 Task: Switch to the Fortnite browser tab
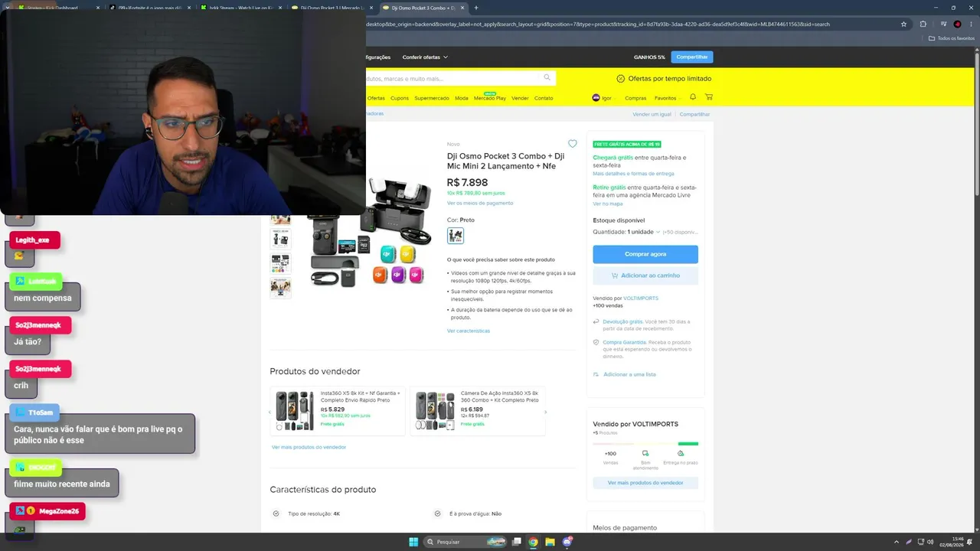[149, 8]
